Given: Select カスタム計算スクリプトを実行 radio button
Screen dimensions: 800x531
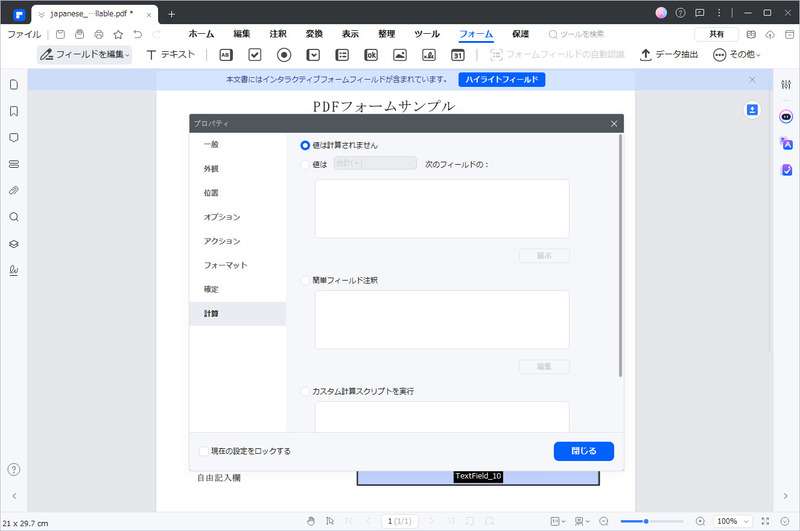Looking at the screenshot, I should pyautogui.click(x=305, y=391).
